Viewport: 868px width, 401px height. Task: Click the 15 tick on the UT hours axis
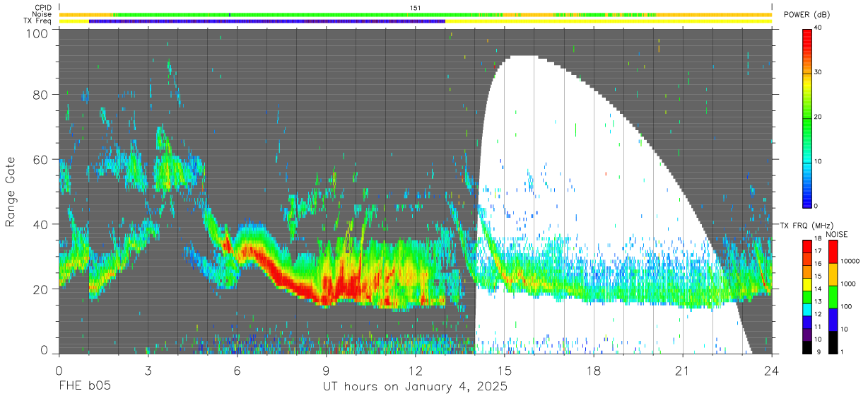[x=504, y=371]
